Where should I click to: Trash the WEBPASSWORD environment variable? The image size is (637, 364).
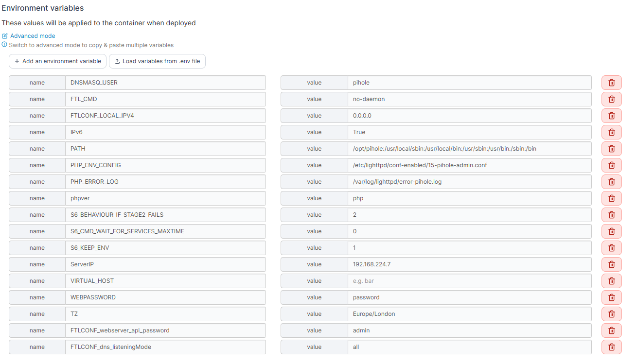click(611, 297)
